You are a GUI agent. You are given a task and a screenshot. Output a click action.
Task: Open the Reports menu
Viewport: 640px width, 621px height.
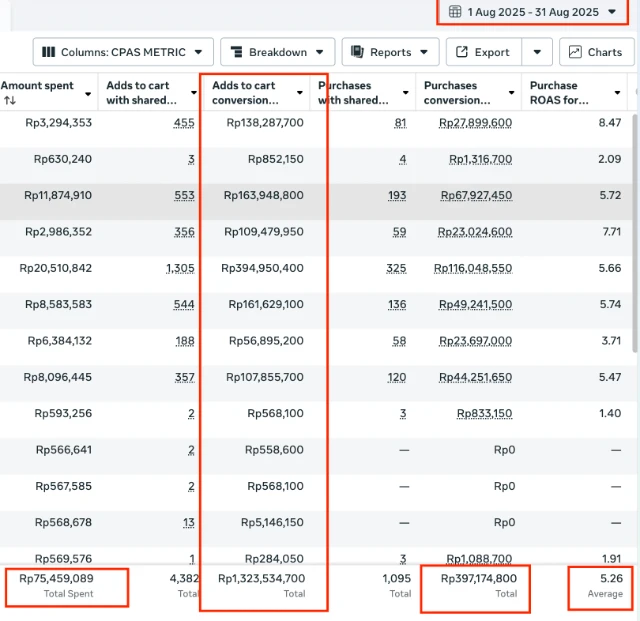(x=390, y=52)
